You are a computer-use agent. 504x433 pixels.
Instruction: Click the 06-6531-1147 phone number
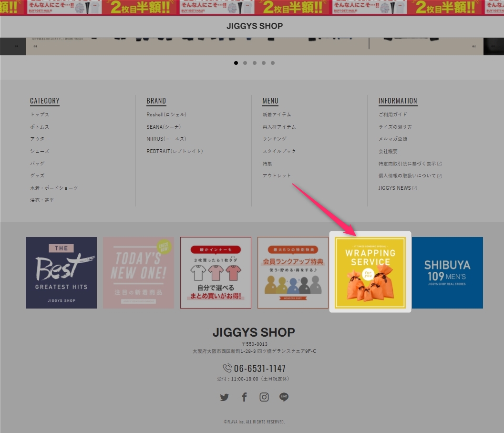coord(260,369)
